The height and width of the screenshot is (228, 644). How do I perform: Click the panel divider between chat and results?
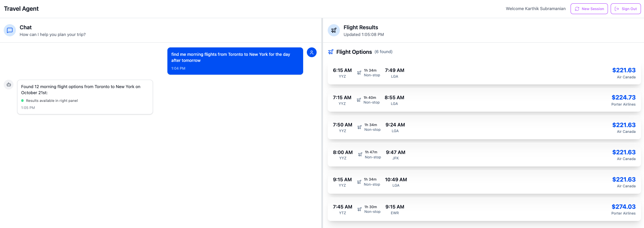tap(322, 123)
